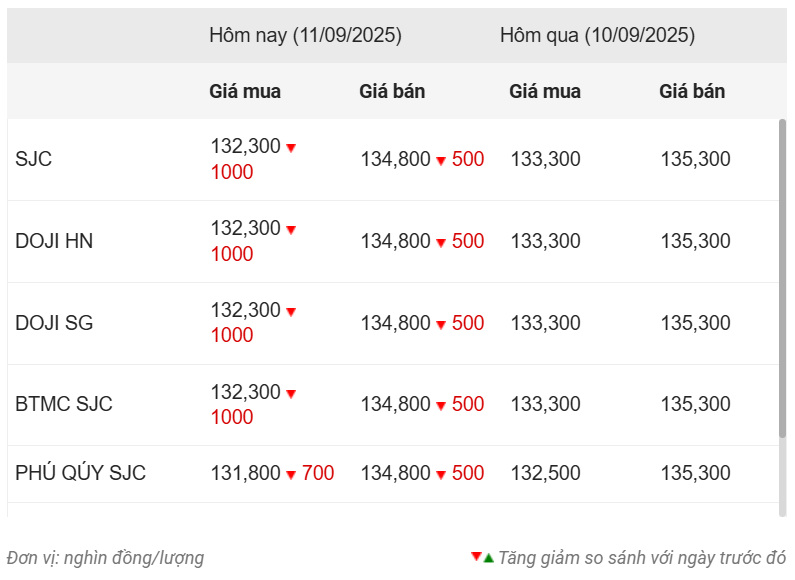Click down arrow in DOJI SG buy price
The height and width of the screenshot is (580, 795).
(291, 312)
